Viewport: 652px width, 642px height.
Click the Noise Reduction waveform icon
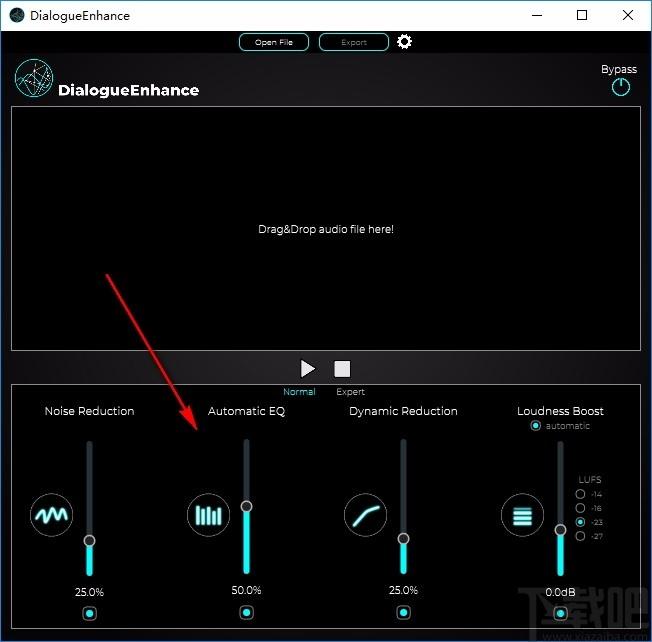52,515
